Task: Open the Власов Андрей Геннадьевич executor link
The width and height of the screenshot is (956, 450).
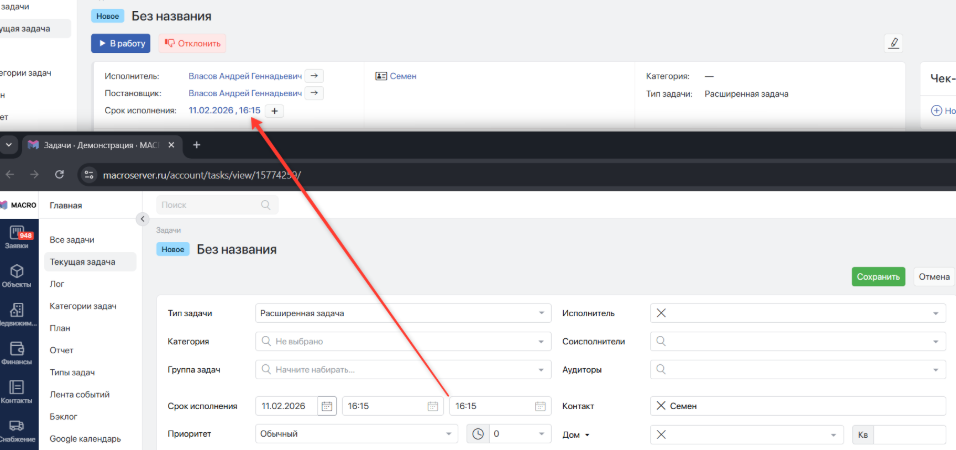Action: pyautogui.click(x=245, y=76)
